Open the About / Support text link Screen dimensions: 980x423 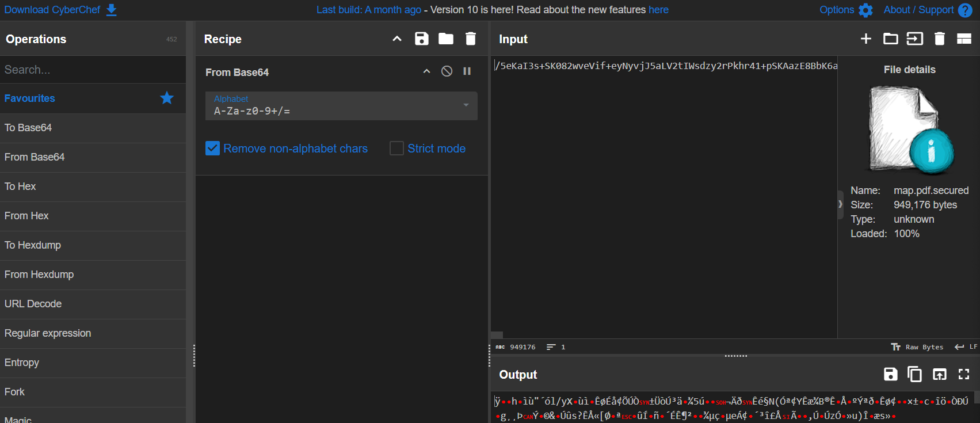click(918, 10)
